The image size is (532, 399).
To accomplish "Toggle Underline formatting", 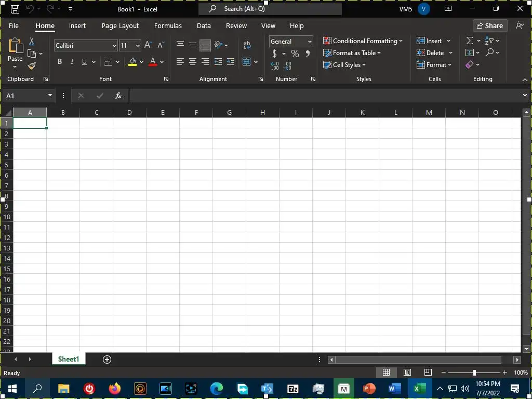I will 84,62.
